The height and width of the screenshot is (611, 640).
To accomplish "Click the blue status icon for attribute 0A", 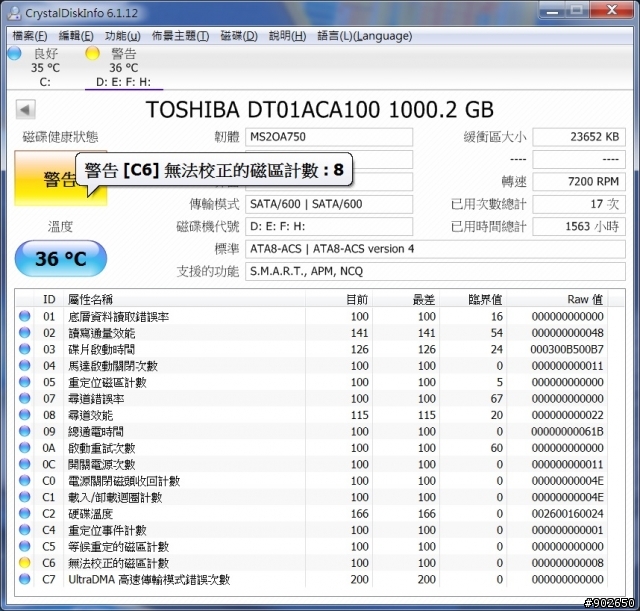I will (x=24, y=447).
